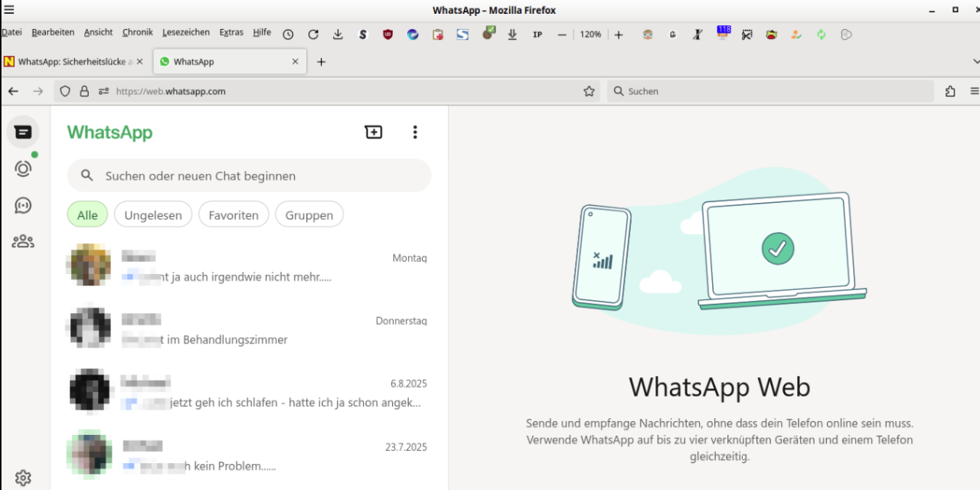This screenshot has width=980, height=490.
Task: Open the WhatsApp three-dot menu
Action: (415, 132)
